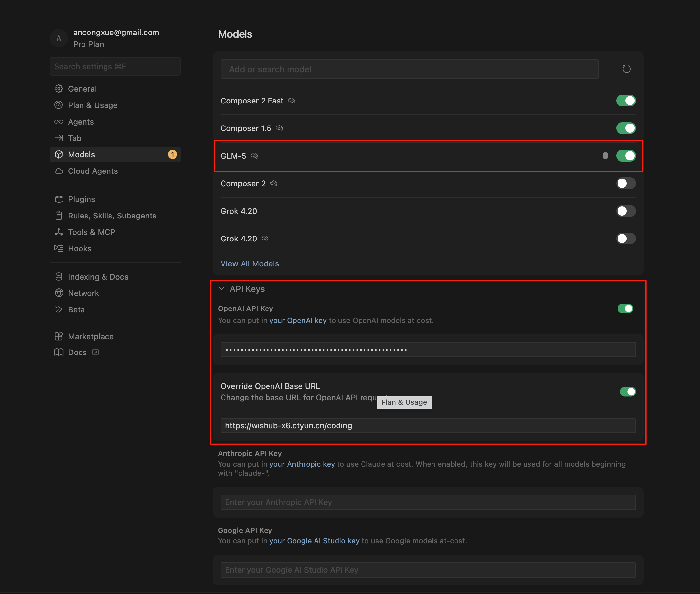Turn off Override OpenAI Base URL toggle
The height and width of the screenshot is (594, 700).
[x=628, y=392]
